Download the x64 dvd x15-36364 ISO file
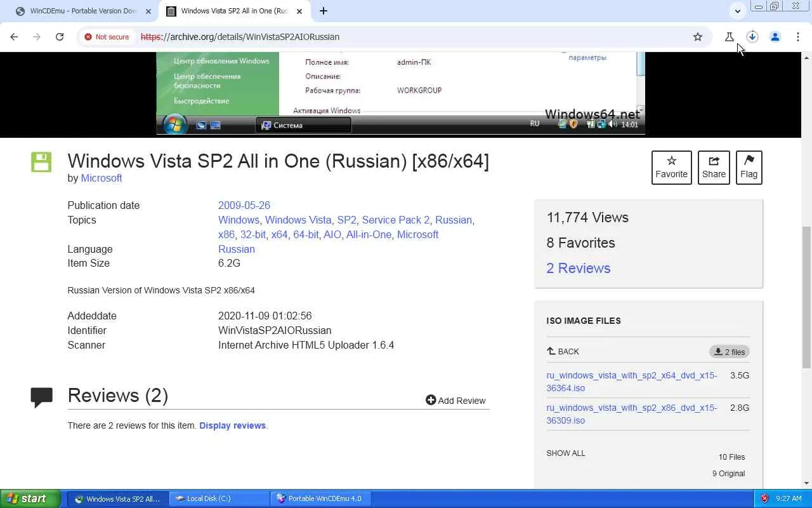This screenshot has width=812, height=508. coord(632,382)
